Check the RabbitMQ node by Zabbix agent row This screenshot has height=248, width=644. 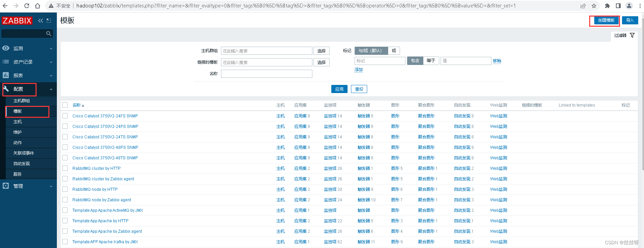[65, 200]
